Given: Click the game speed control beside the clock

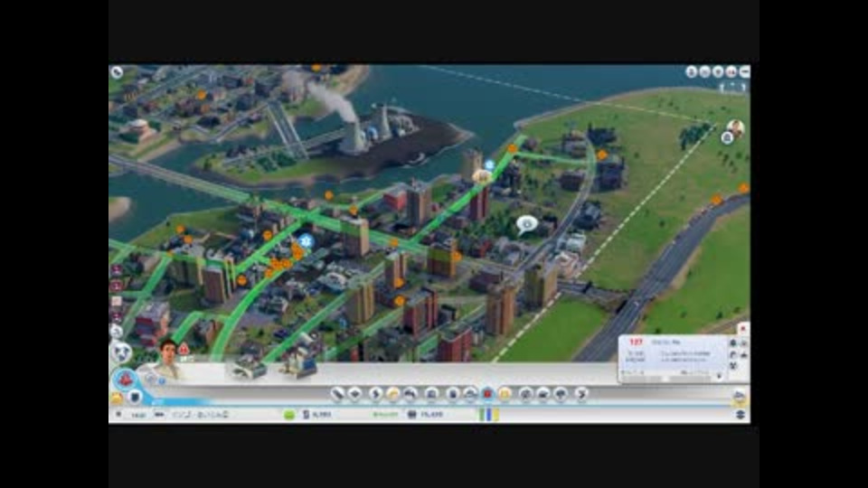Looking at the screenshot, I should pyautogui.click(x=159, y=415).
